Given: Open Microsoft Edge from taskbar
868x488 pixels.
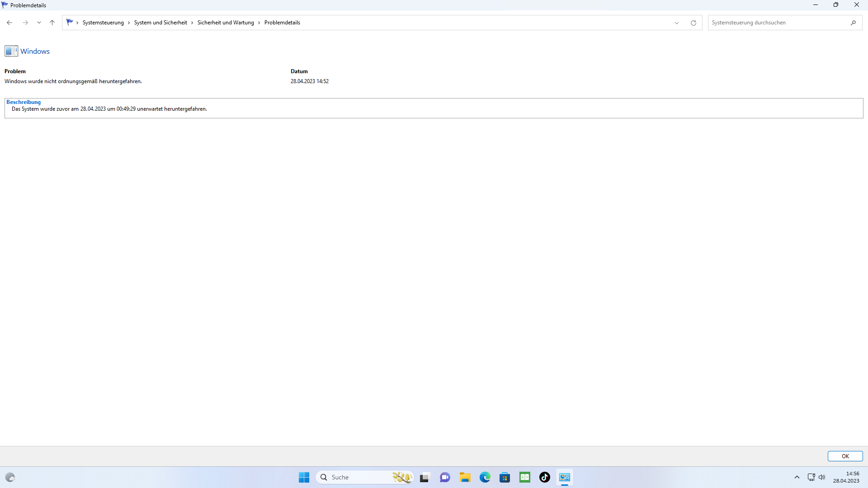Looking at the screenshot, I should pos(485,477).
